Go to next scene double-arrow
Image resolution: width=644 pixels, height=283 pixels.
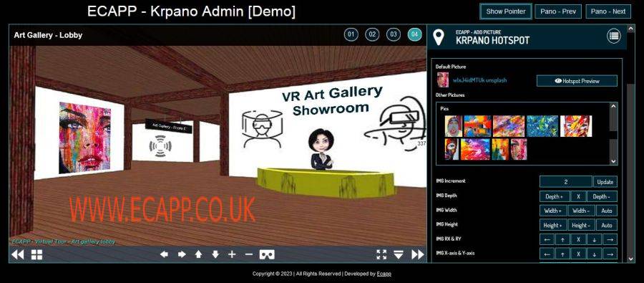point(418,254)
